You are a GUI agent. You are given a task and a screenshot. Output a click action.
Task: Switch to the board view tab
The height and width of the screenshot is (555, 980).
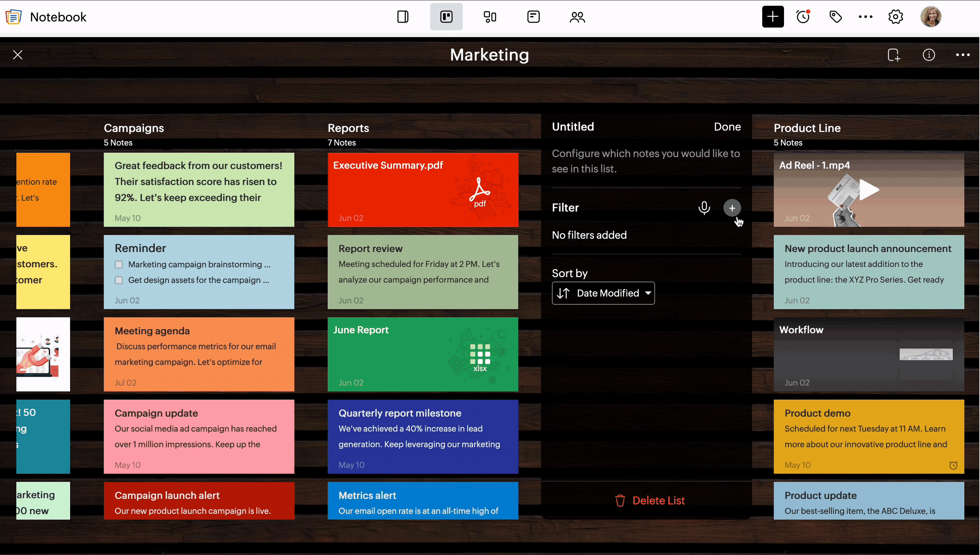[x=446, y=17]
